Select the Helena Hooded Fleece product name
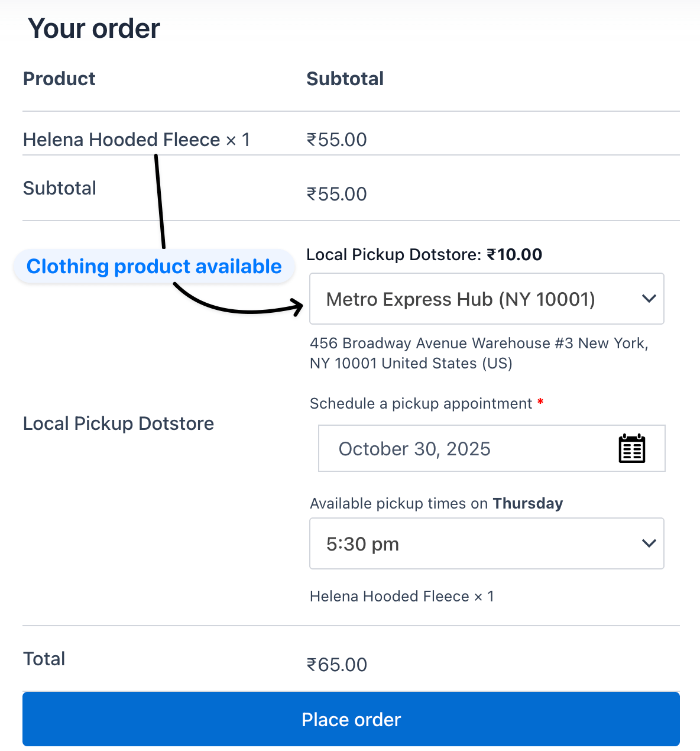The width and height of the screenshot is (700, 751). pyautogui.click(x=120, y=140)
